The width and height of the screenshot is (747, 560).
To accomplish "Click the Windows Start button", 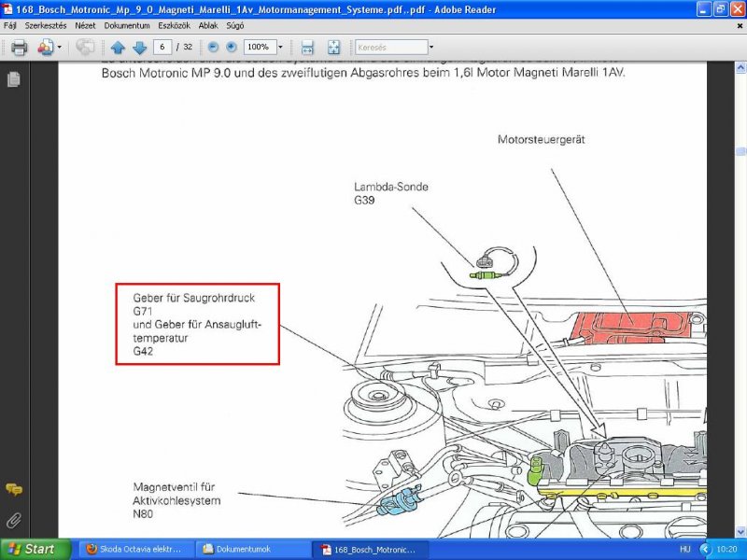I will 35,549.
